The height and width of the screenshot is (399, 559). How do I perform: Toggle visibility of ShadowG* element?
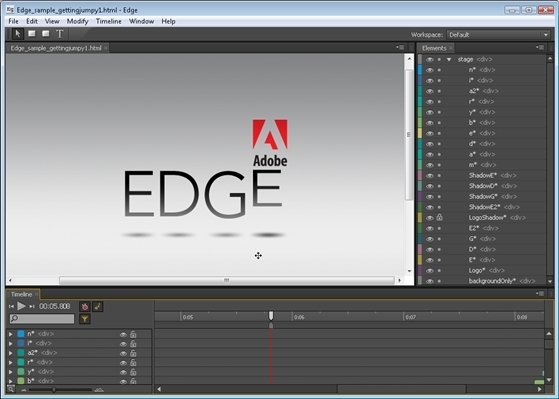(x=430, y=196)
